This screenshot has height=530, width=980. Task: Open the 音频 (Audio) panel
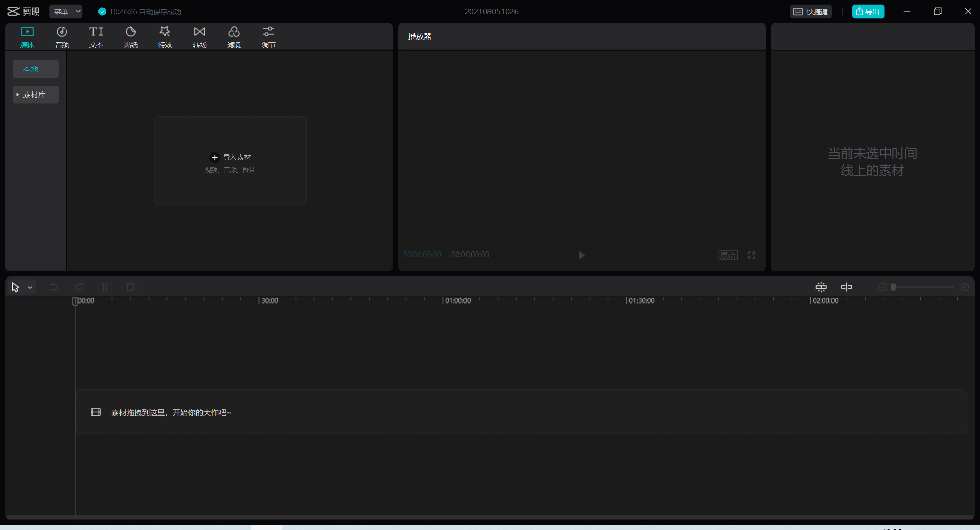click(62, 37)
